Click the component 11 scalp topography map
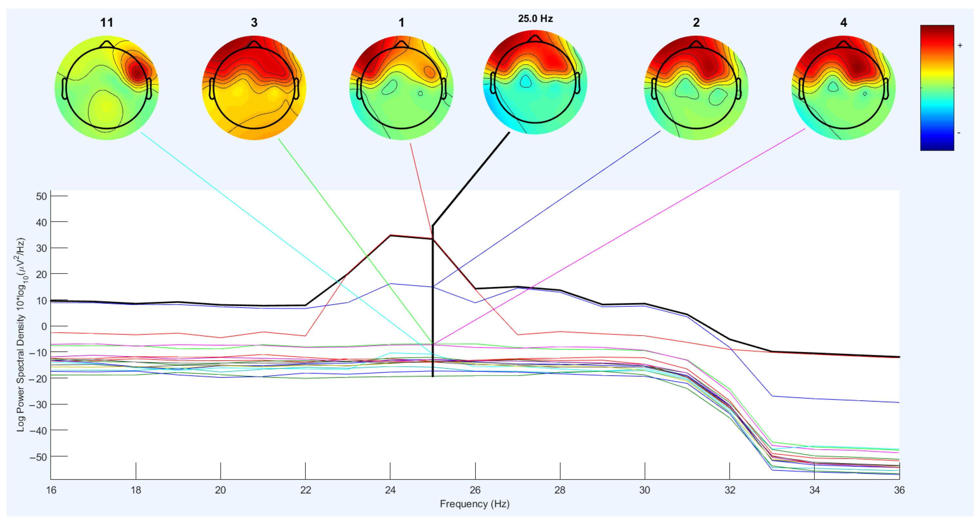Viewport: 980px width, 524px height. pyautogui.click(x=107, y=88)
